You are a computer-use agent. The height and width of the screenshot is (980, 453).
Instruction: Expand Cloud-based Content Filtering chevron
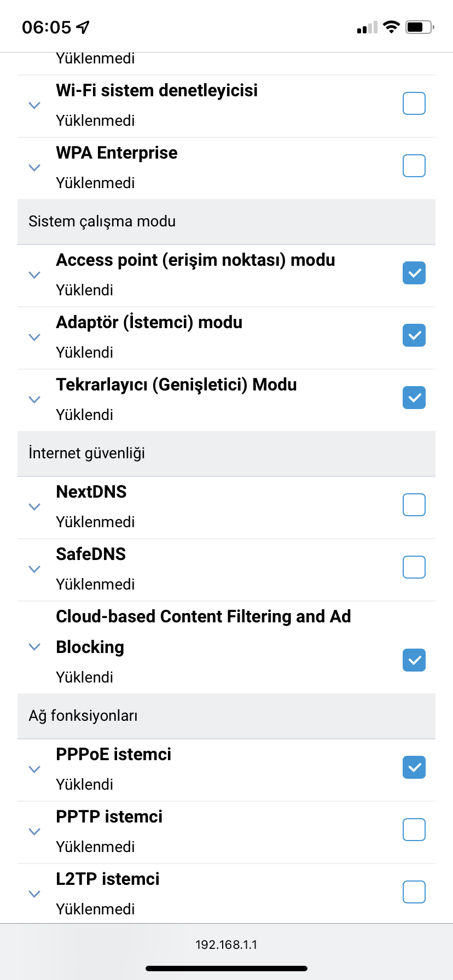(x=34, y=647)
